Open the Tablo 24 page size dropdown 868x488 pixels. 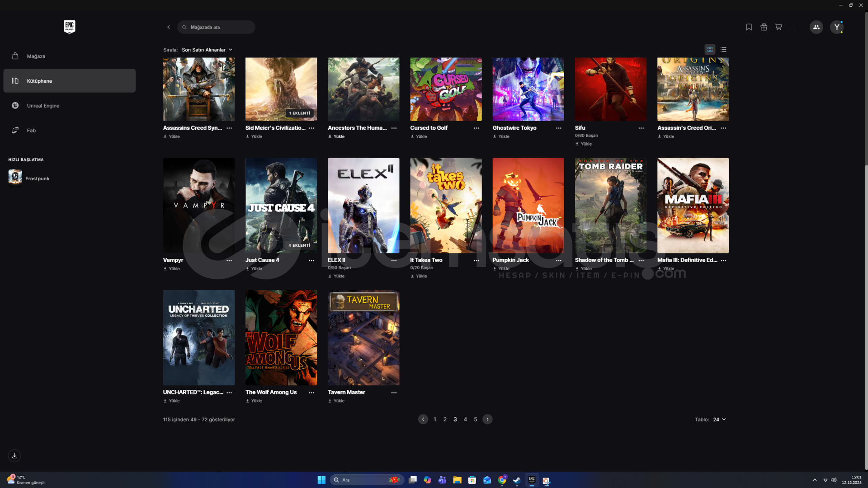click(x=719, y=419)
